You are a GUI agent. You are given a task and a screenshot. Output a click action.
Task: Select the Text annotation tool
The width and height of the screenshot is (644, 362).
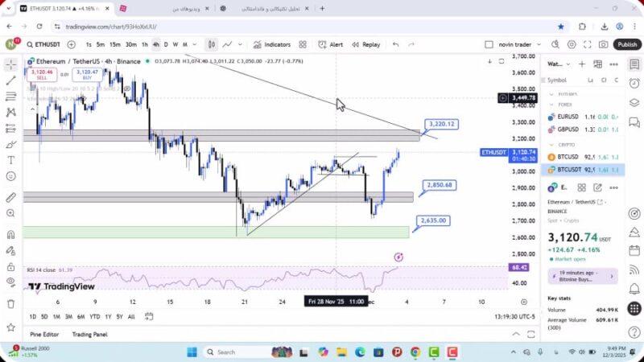[10, 160]
